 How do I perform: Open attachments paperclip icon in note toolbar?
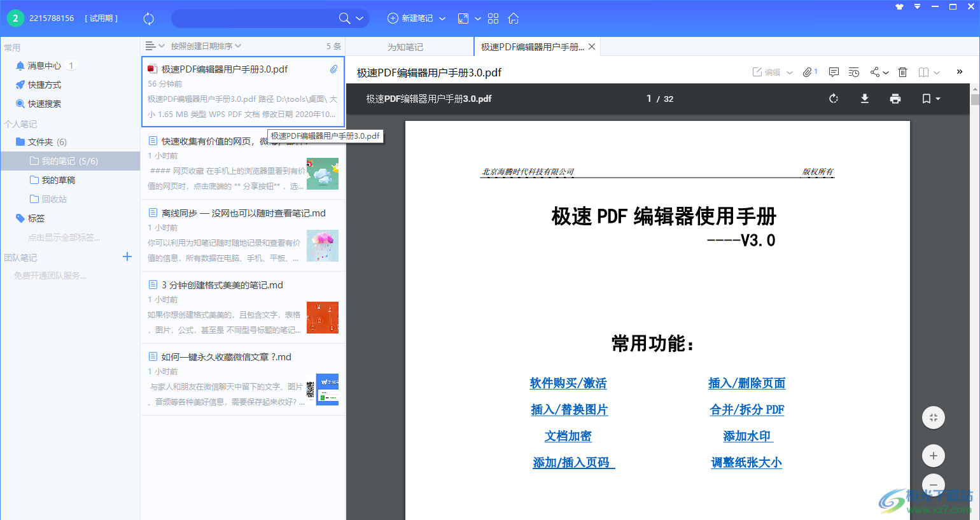coord(808,73)
